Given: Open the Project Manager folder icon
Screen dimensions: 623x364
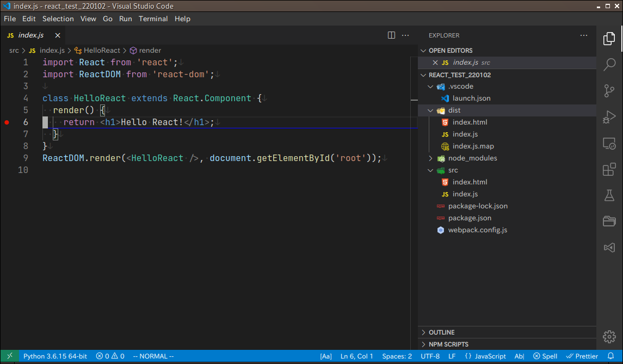Looking at the screenshot, I should click(x=609, y=221).
